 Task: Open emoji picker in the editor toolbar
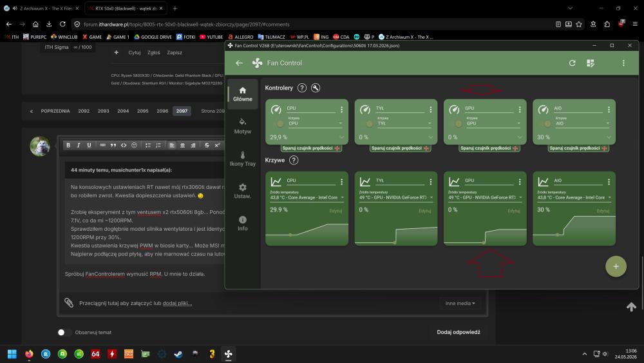[134, 145]
